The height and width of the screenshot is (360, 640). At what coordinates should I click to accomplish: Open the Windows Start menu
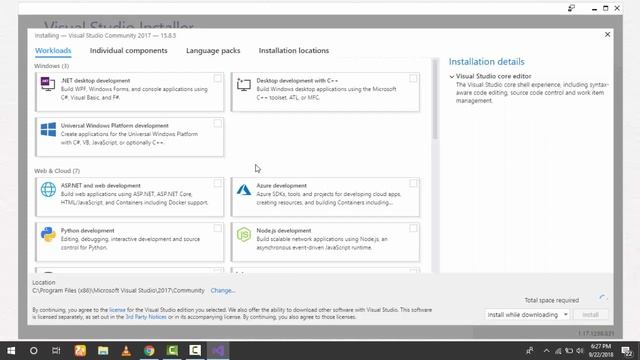[x=11, y=351]
